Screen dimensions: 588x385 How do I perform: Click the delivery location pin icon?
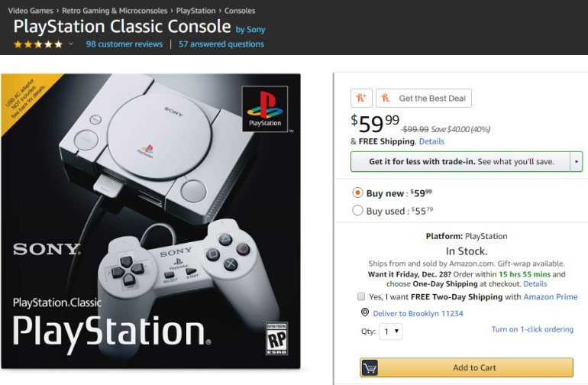[x=365, y=313]
